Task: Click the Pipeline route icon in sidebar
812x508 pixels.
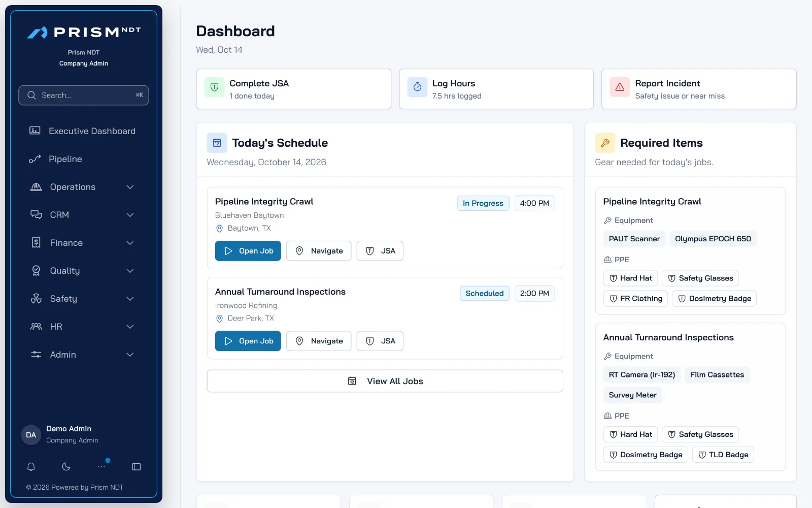Action: [x=35, y=159]
